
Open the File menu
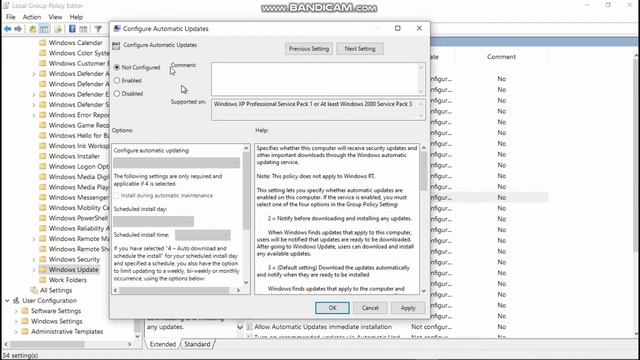(11, 17)
